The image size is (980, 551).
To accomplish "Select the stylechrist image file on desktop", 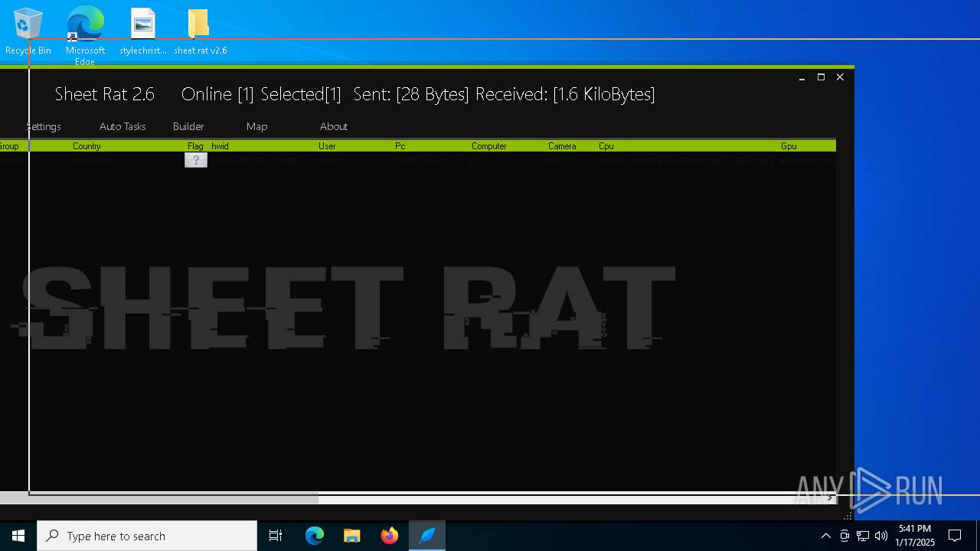I will tap(143, 31).
